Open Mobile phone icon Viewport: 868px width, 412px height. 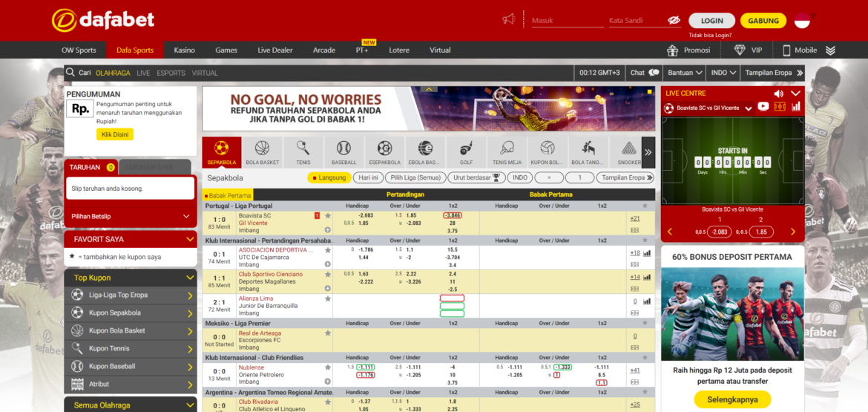coord(786,50)
